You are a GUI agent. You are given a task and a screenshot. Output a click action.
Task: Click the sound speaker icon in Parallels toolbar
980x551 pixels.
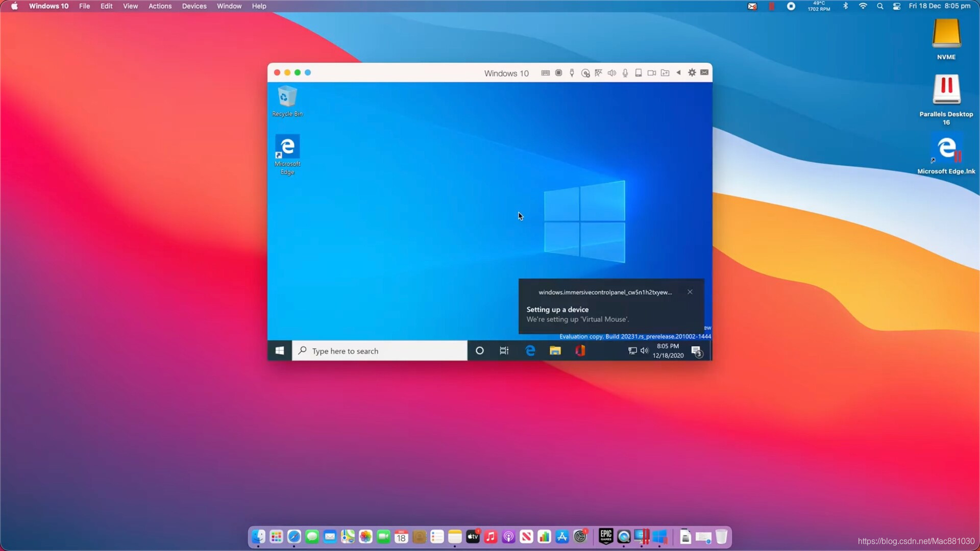point(611,73)
